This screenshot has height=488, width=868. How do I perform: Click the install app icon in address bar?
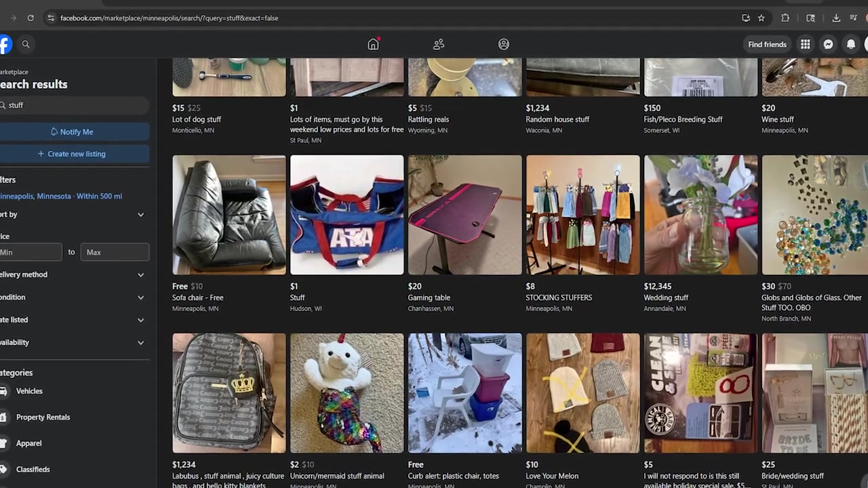tap(746, 18)
